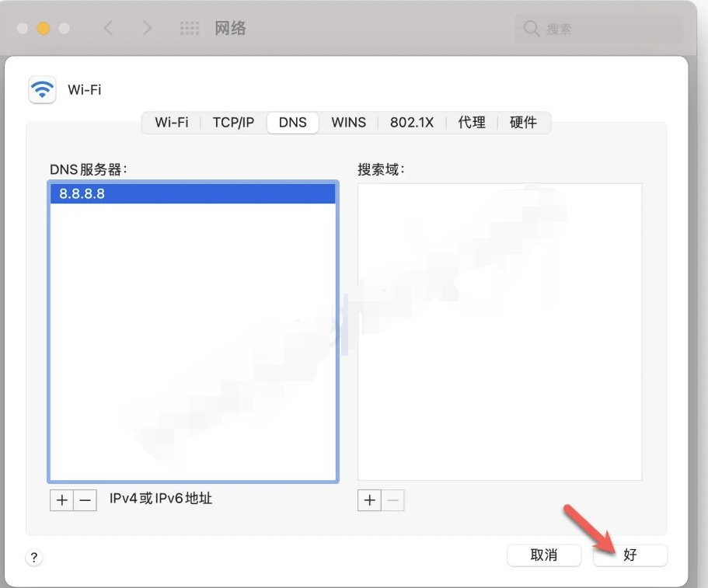The image size is (708, 588).
Task: Click the back navigation arrow
Action: (x=108, y=29)
